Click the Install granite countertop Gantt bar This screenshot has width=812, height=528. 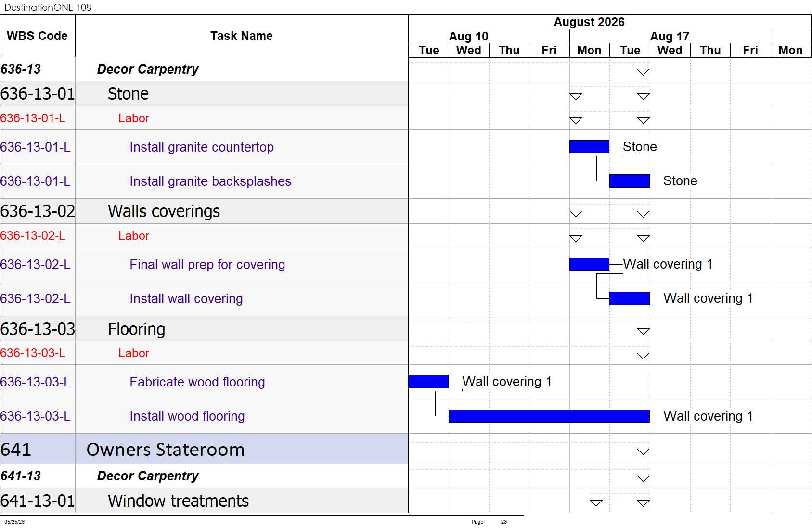point(589,146)
